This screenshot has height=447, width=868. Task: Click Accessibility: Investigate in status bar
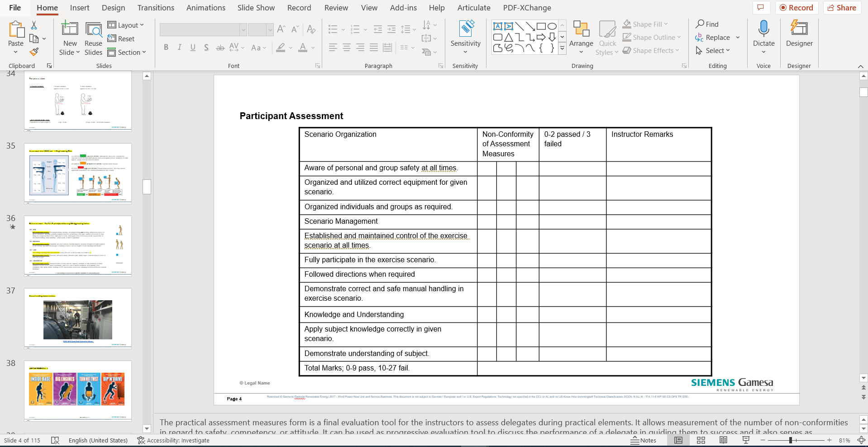point(173,440)
